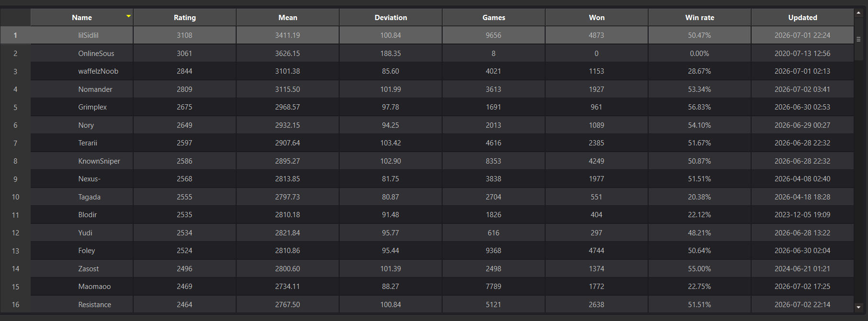Select the player name waffelzNoob
868x321 pixels.
pos(98,71)
